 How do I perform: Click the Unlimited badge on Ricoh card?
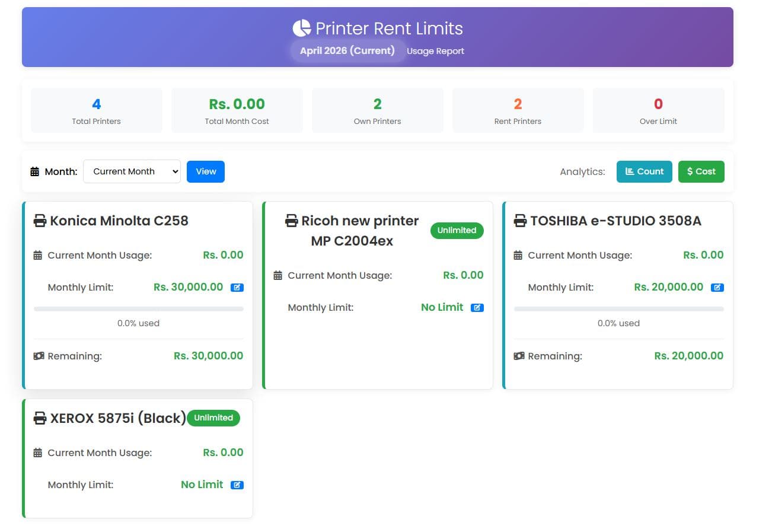pyautogui.click(x=457, y=231)
